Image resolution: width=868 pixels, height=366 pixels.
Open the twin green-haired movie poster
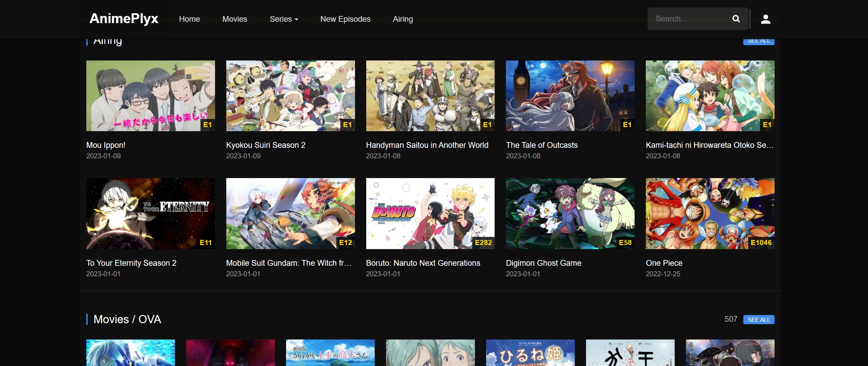pyautogui.click(x=430, y=353)
